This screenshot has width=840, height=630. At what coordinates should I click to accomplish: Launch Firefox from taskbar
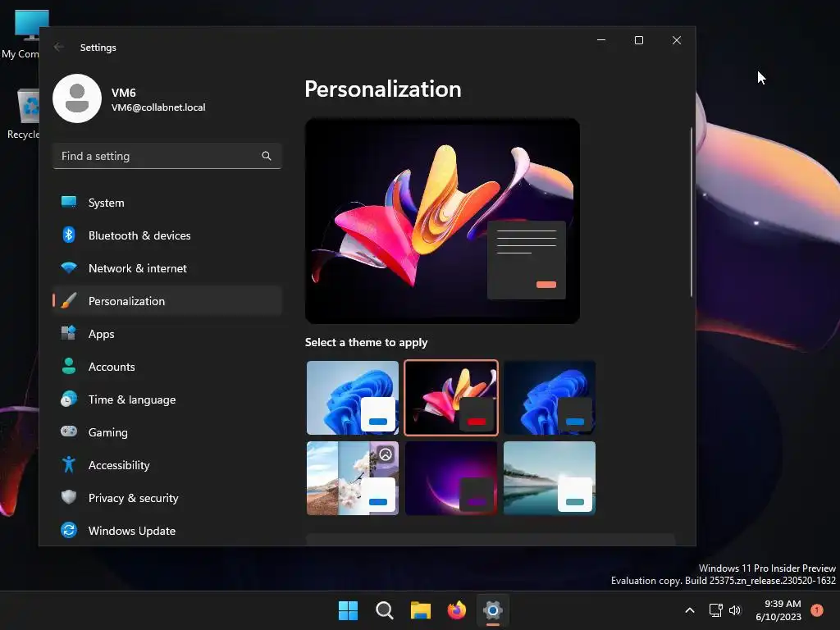click(456, 610)
